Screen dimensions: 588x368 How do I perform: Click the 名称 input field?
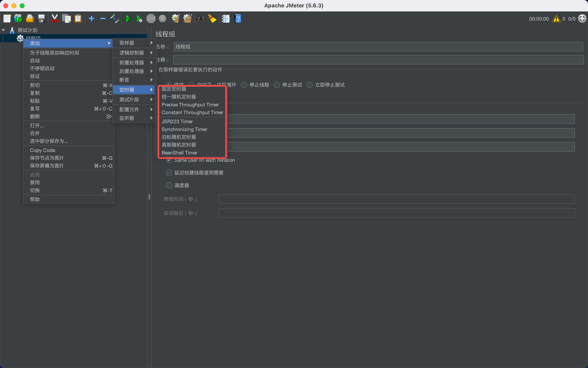pos(378,46)
